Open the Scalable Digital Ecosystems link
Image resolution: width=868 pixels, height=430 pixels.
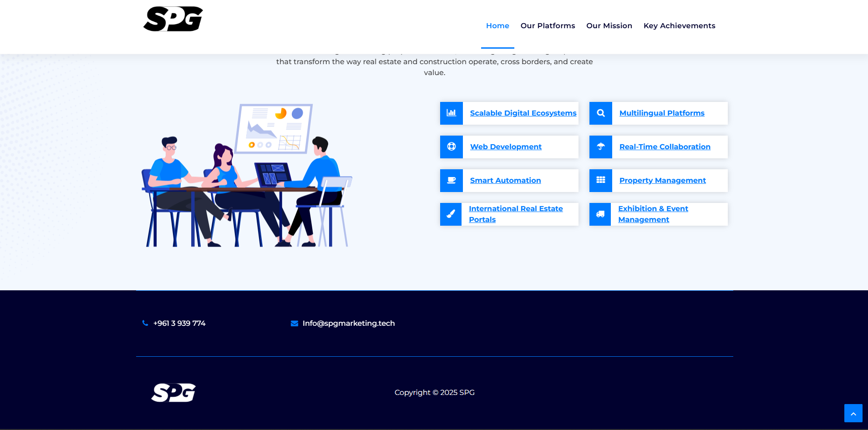point(522,113)
